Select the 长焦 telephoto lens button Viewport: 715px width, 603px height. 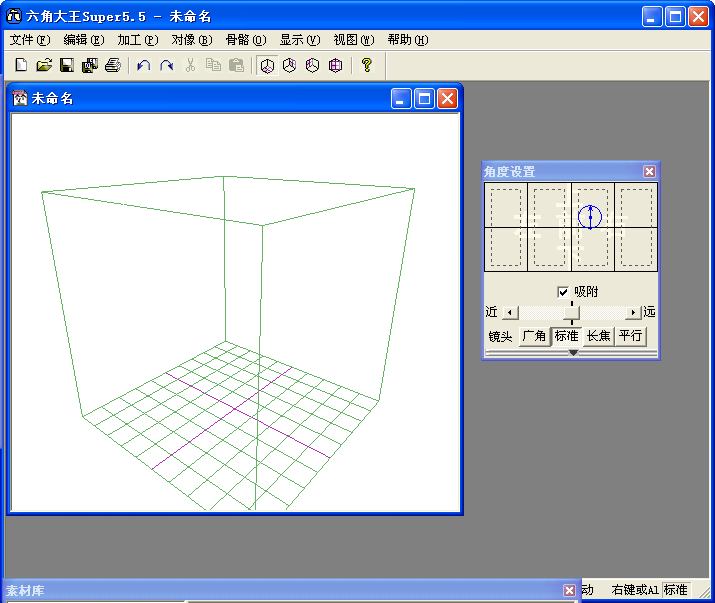click(x=598, y=336)
